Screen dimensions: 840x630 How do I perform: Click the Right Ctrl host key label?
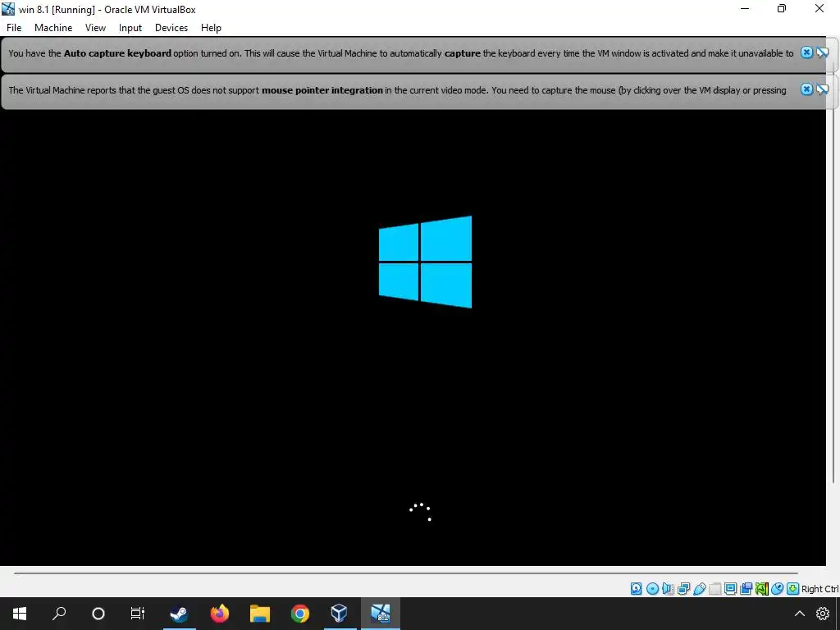pos(820,589)
